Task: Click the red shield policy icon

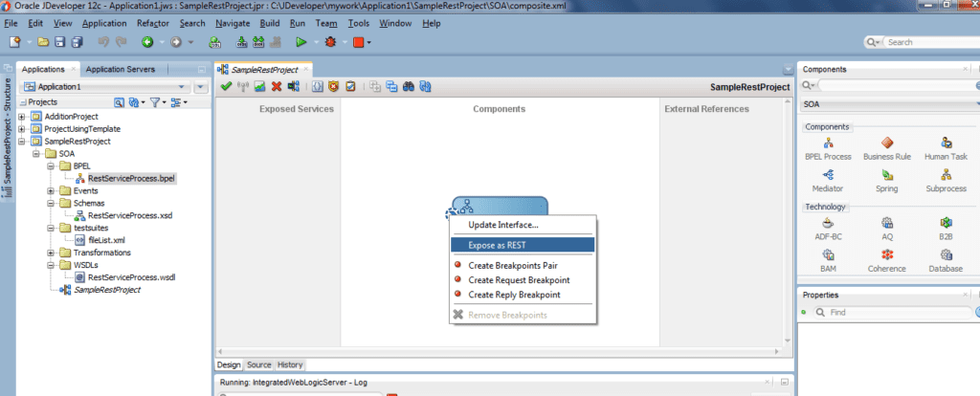Action: pos(333,87)
